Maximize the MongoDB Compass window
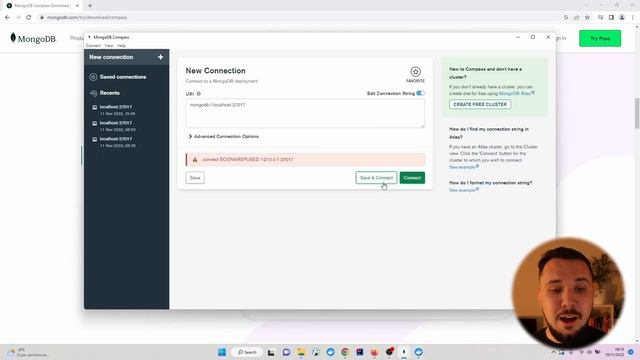Image resolution: width=640 pixels, height=360 pixels. (533, 37)
